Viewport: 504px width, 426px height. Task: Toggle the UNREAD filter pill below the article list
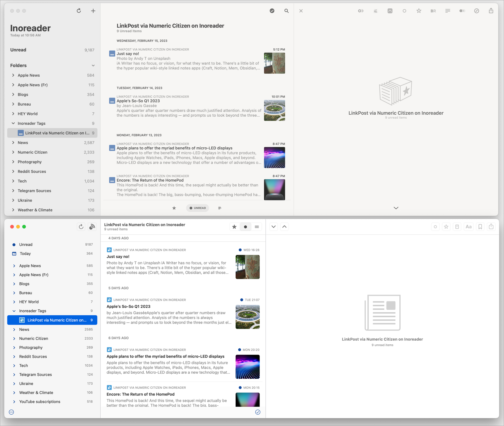pyautogui.click(x=197, y=208)
